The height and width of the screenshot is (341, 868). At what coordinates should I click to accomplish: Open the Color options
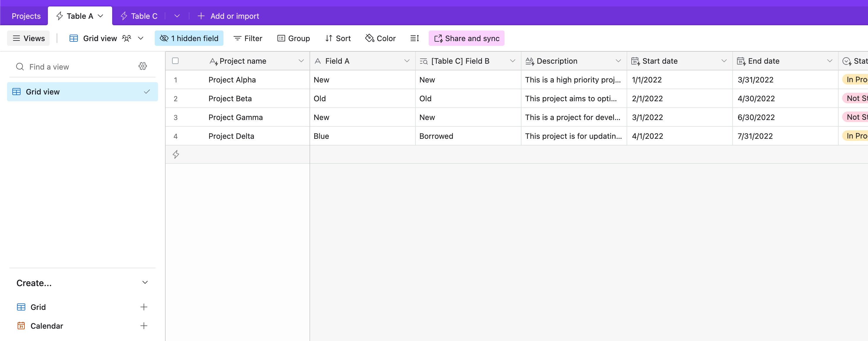click(381, 38)
